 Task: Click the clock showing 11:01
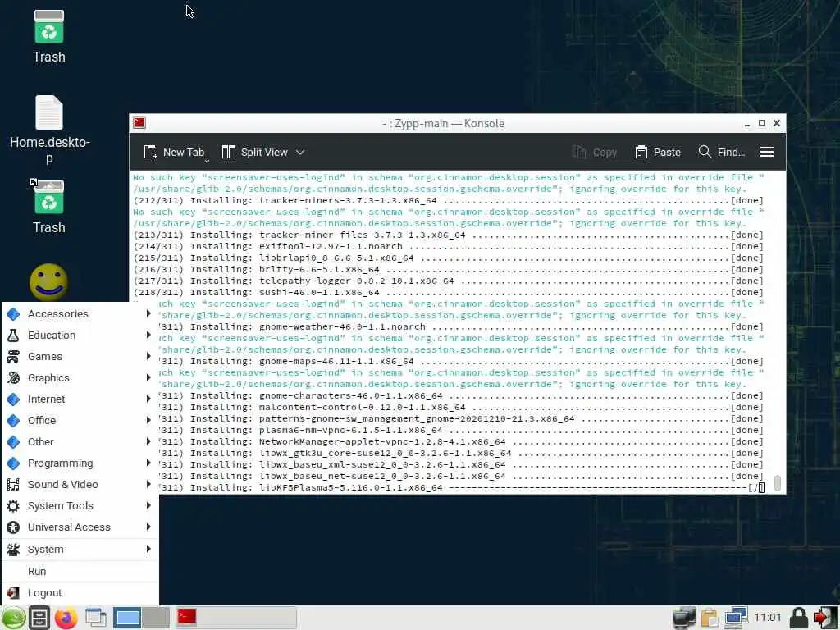click(767, 618)
